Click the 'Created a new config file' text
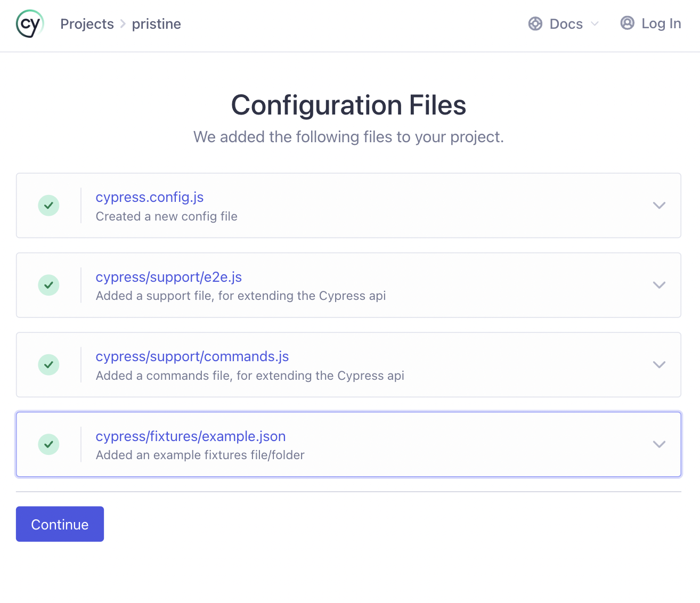Image resolution: width=700 pixels, height=603 pixels. (167, 216)
